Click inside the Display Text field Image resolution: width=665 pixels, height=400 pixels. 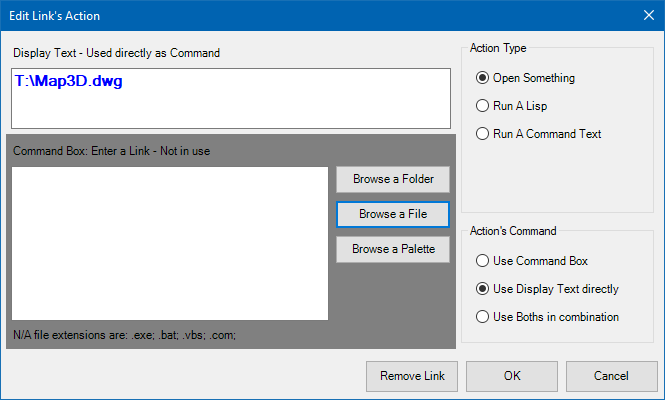click(230, 106)
